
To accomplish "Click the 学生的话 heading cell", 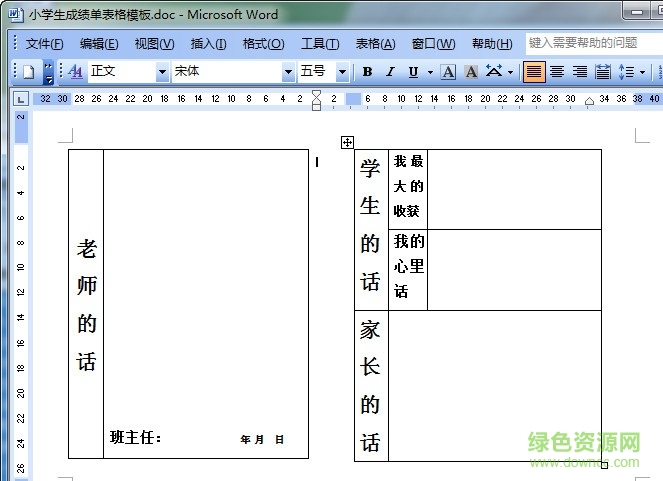I will 371,230.
